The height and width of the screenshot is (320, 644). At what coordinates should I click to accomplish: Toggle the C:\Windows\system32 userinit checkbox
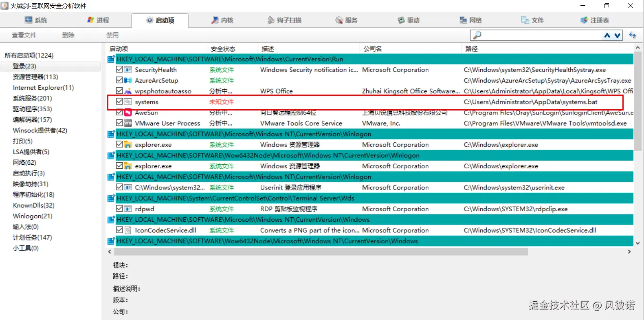tap(119, 187)
